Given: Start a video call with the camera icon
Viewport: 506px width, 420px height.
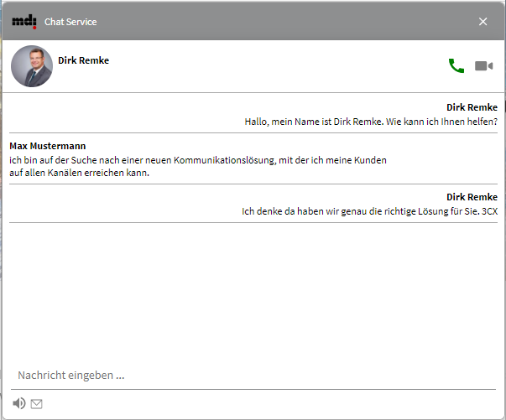Looking at the screenshot, I should [x=483, y=66].
